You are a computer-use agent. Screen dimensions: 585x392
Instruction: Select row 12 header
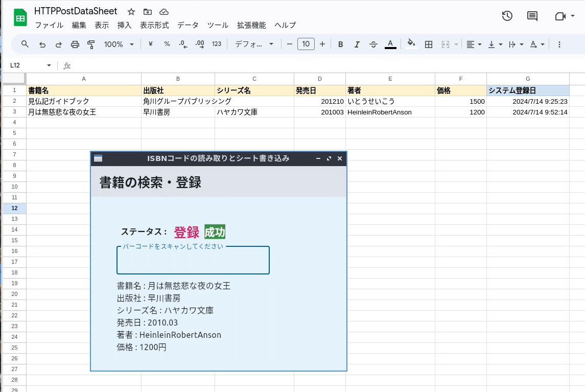coord(14,209)
